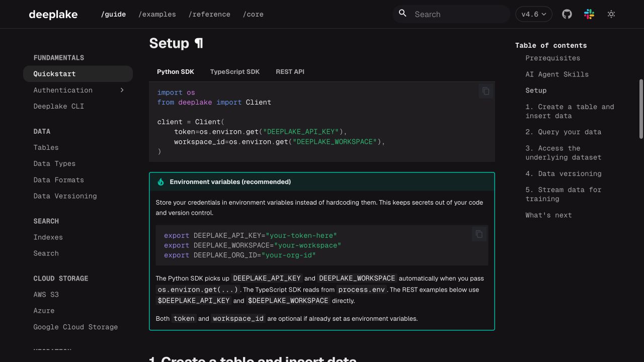Click the Setup heading permalink pilcrow
Viewport: 644px width, 362px height.
(199, 43)
